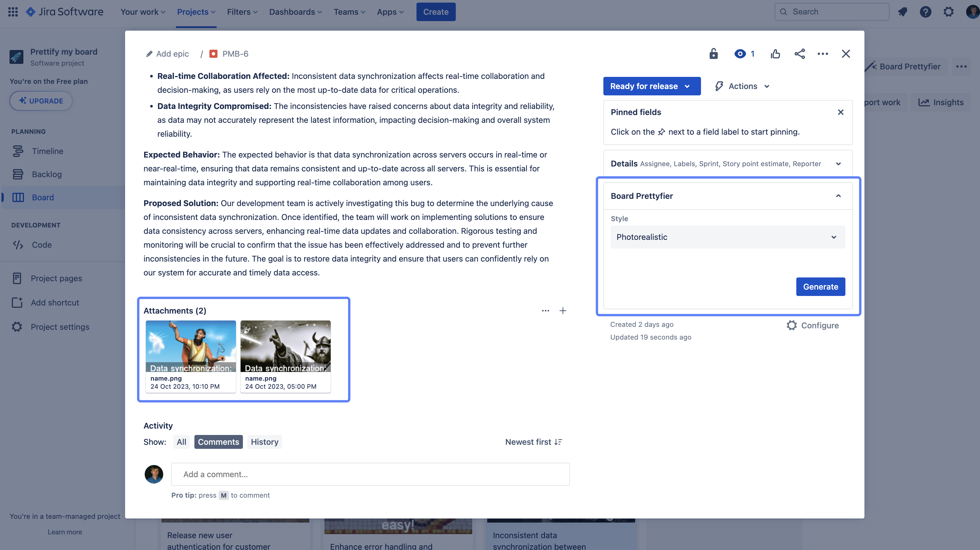Open the issue more actions ellipsis

823,54
